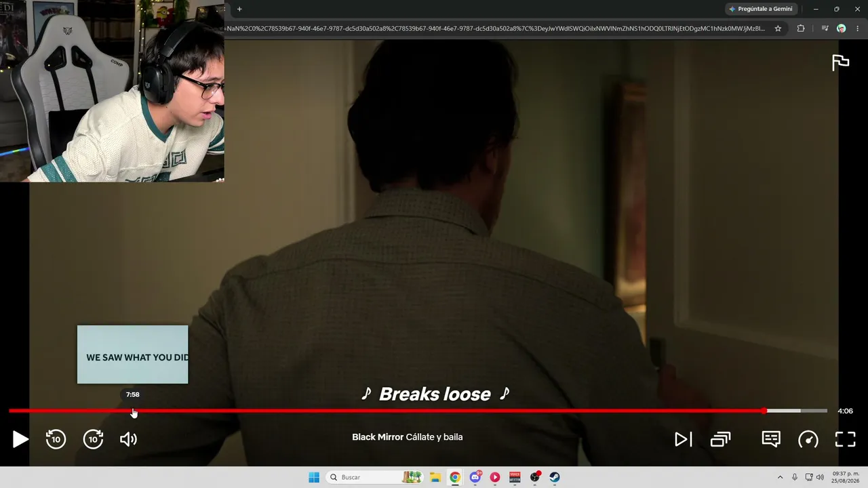
Task: Open audio and subtitles menu
Action: pos(771,439)
